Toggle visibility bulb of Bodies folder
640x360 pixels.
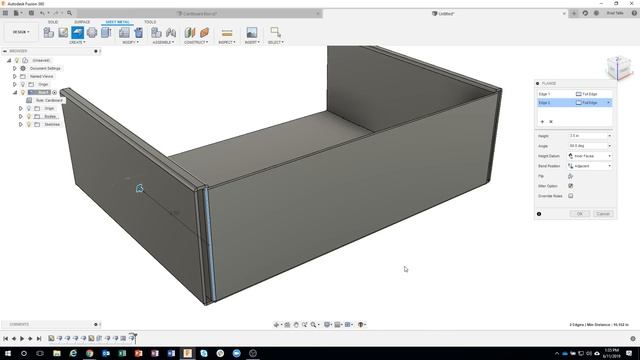coord(29,116)
